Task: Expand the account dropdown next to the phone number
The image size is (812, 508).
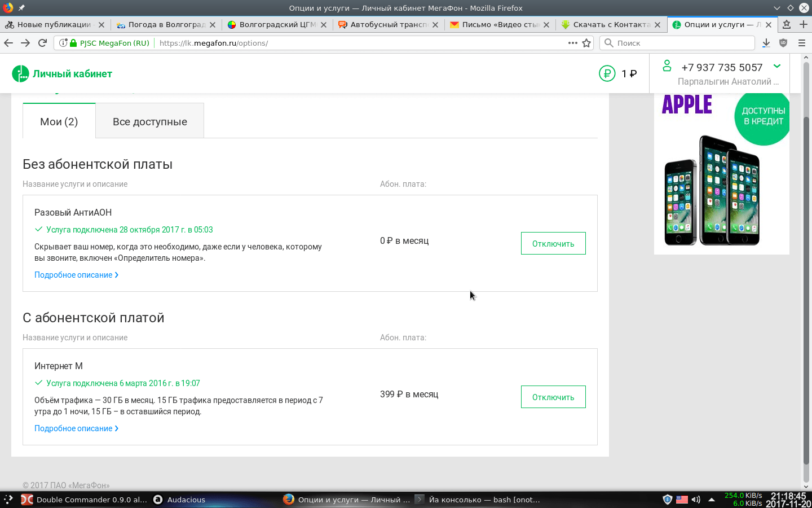Action: (777, 66)
